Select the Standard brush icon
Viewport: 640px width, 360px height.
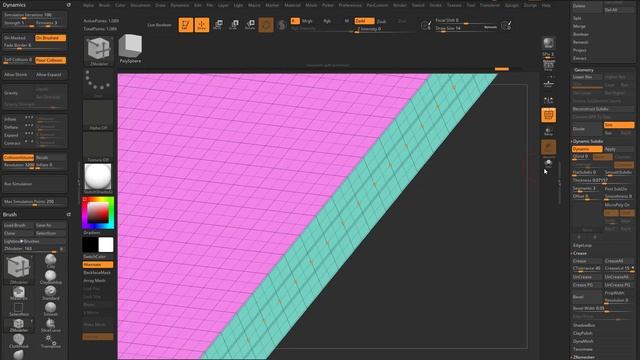(x=51, y=293)
